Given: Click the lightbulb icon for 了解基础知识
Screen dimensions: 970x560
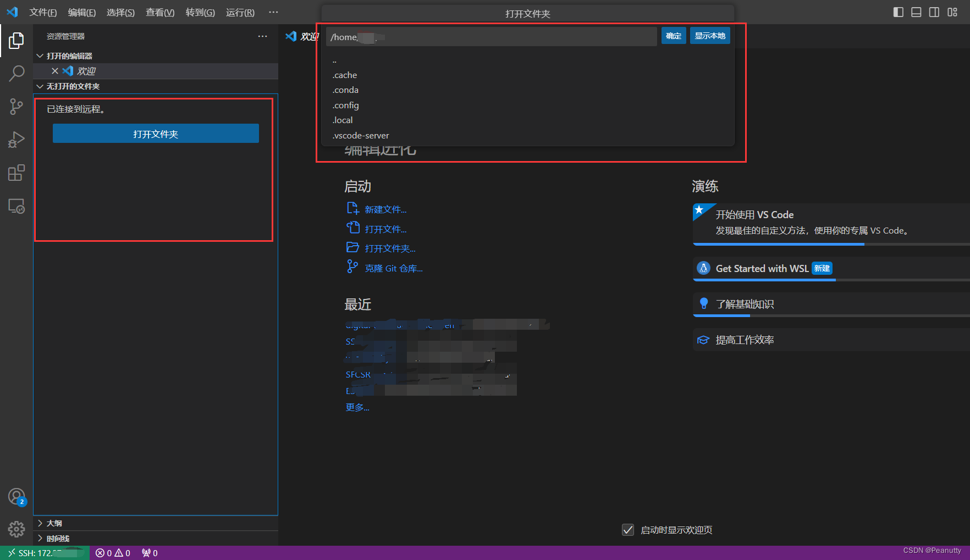Looking at the screenshot, I should 703,303.
